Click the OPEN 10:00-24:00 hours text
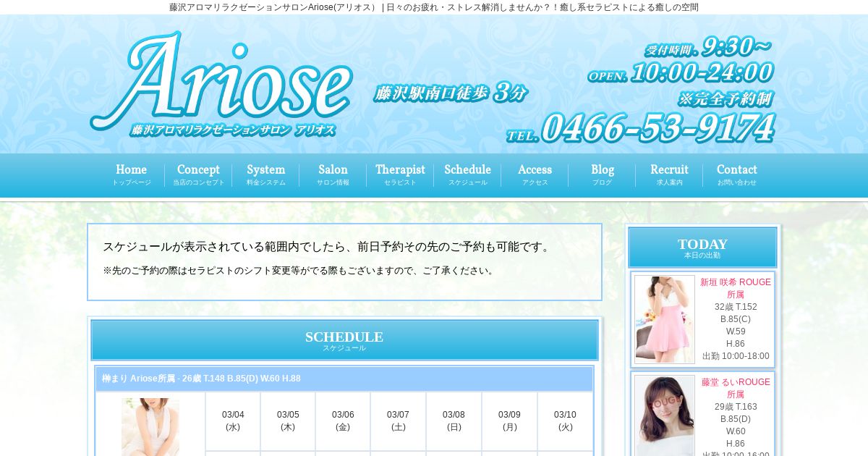The image size is (868, 456). (x=681, y=72)
